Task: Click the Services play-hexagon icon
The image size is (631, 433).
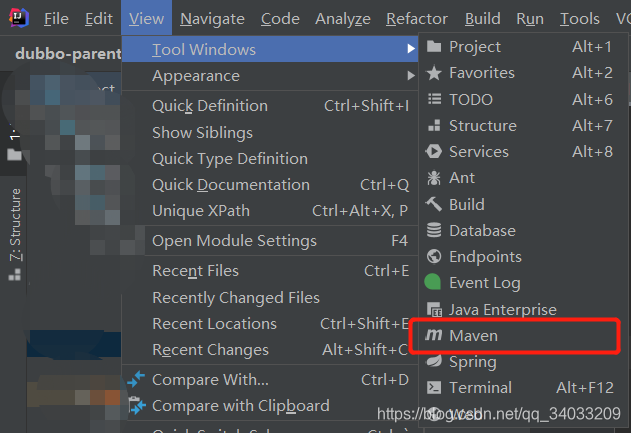Action: point(434,152)
